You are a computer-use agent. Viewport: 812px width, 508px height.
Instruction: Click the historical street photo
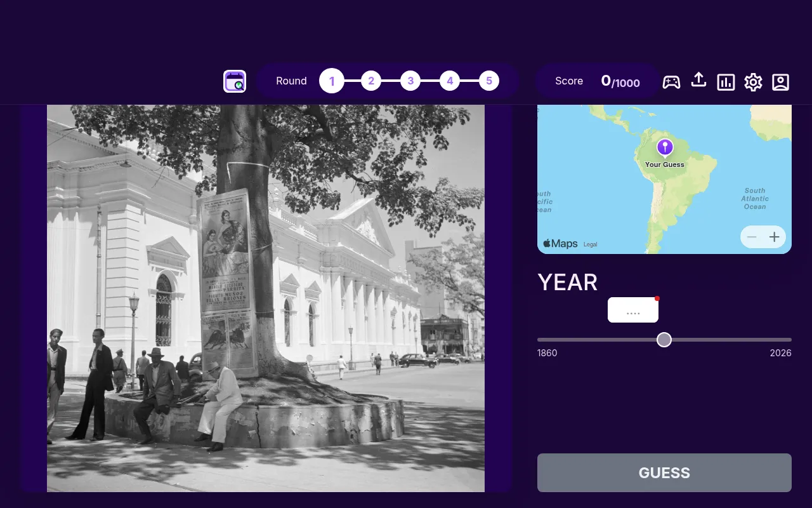coord(266,298)
